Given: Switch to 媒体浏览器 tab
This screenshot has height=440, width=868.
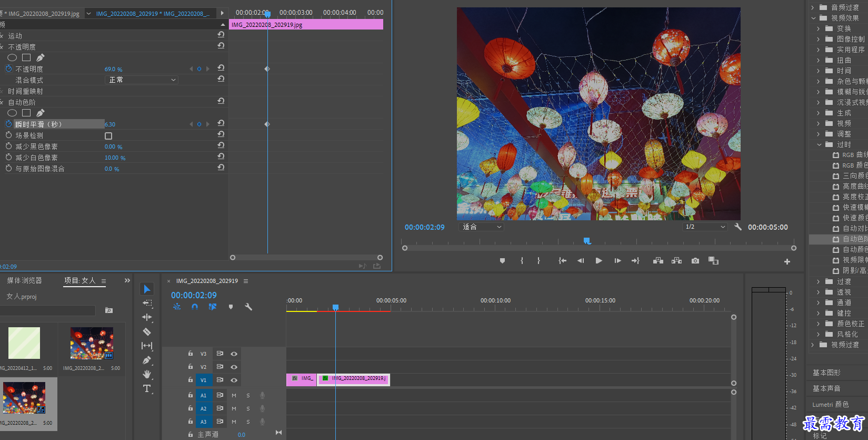Looking at the screenshot, I should tap(24, 280).
